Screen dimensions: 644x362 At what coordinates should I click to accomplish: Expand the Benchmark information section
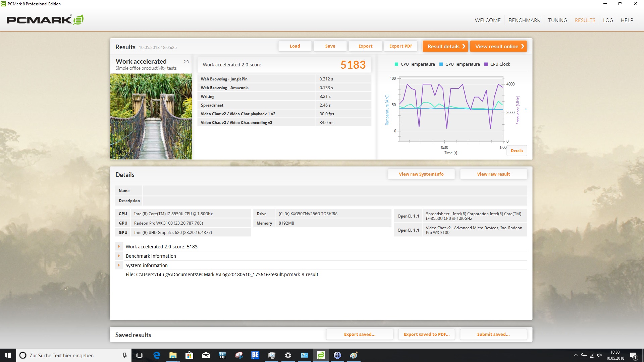pyautogui.click(x=119, y=256)
